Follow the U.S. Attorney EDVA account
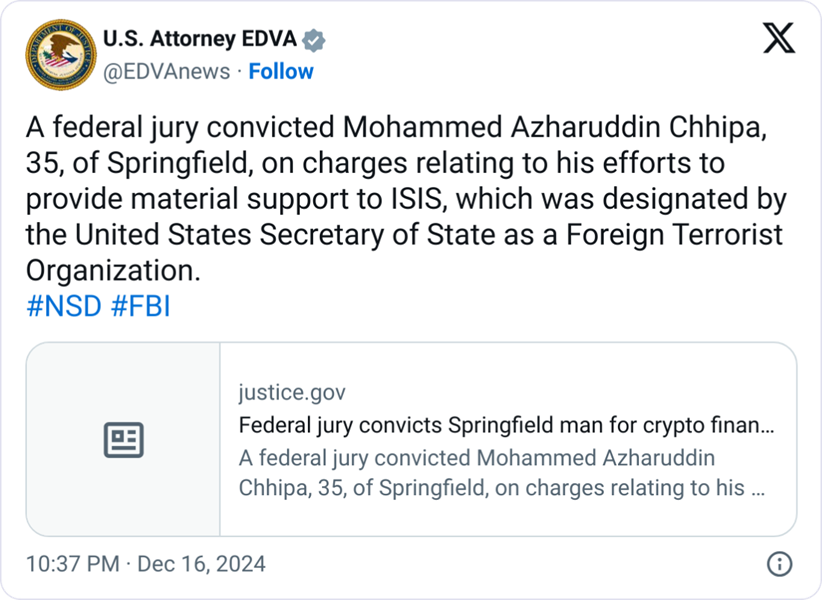The height and width of the screenshot is (600, 822). 281,71
